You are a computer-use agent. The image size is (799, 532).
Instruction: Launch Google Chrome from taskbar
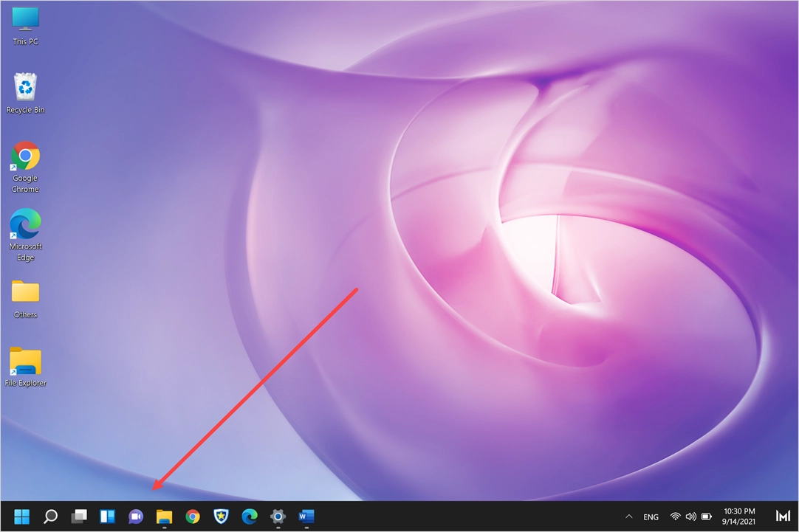pyautogui.click(x=193, y=517)
